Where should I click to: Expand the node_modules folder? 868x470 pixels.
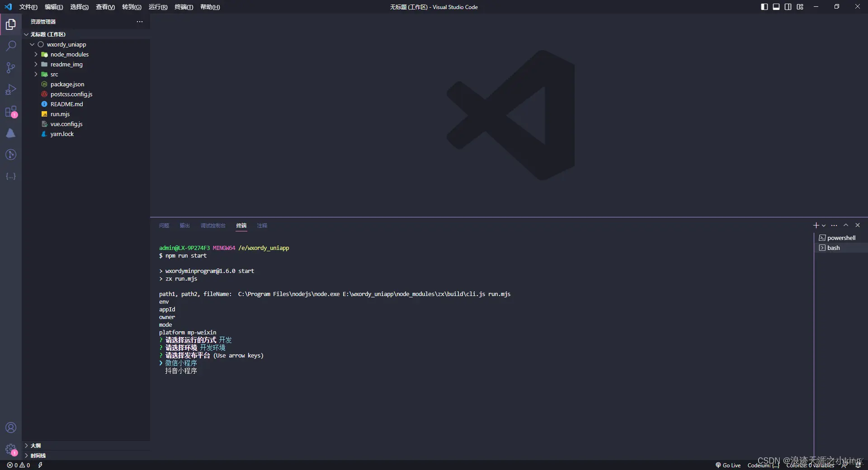[x=86, y=54]
